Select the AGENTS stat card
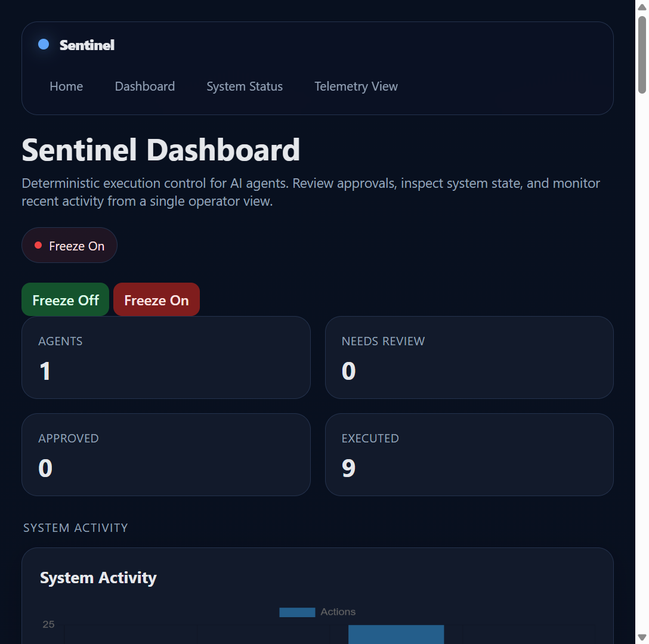649x644 pixels. pos(166,357)
